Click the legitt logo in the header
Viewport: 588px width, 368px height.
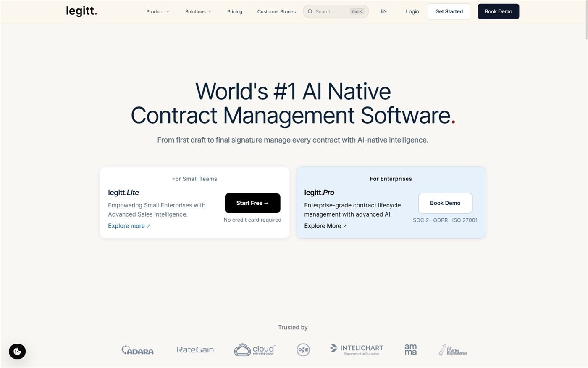tap(81, 11)
